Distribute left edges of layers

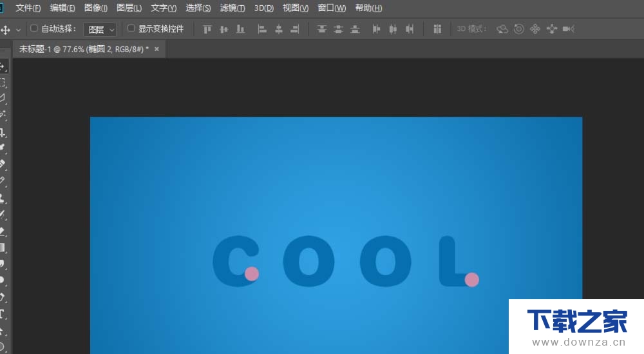(x=376, y=29)
